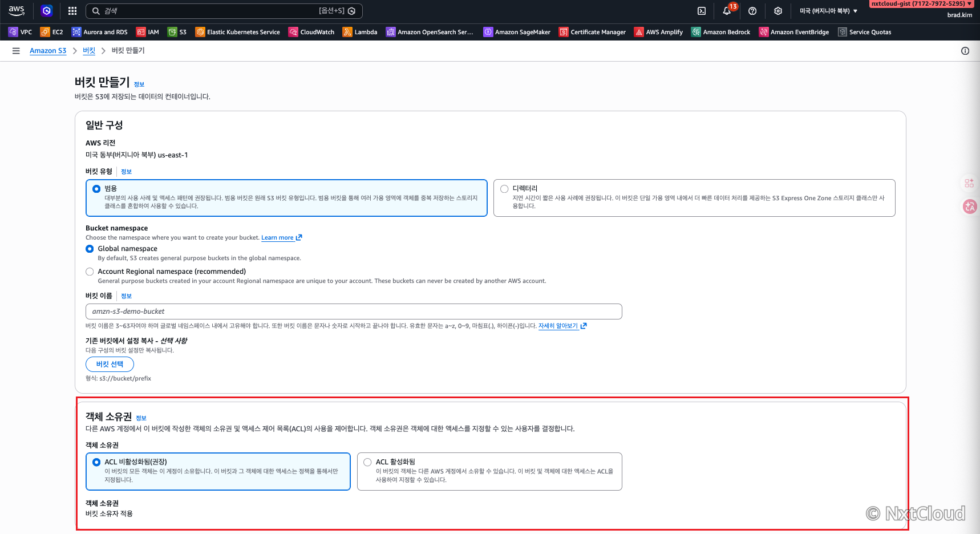Open the notifications bell icon
Screen dimensions: 980x534
[x=727, y=11]
